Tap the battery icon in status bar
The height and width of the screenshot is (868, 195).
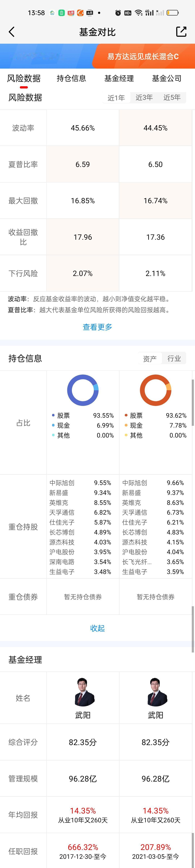point(172,13)
